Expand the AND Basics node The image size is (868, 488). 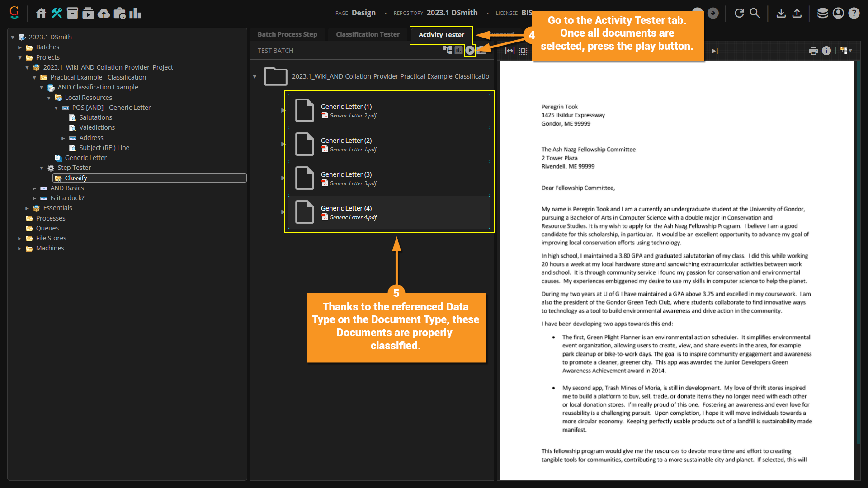point(34,188)
